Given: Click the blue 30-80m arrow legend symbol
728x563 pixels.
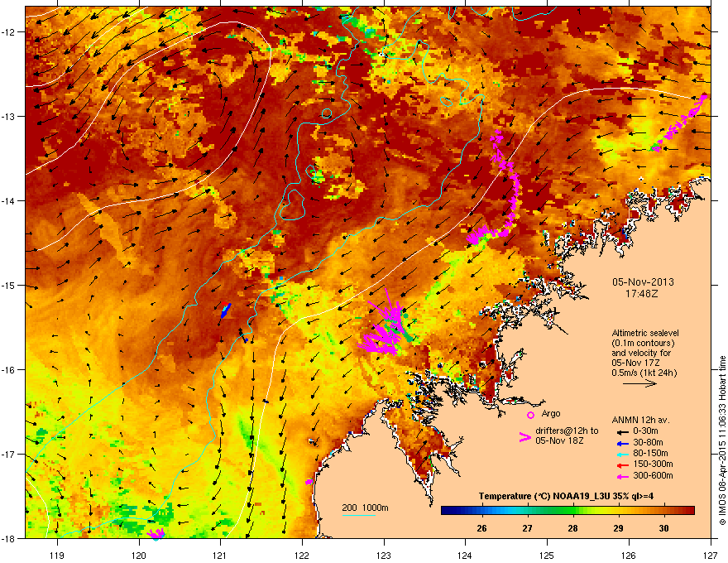Looking at the screenshot, I should 621,443.
